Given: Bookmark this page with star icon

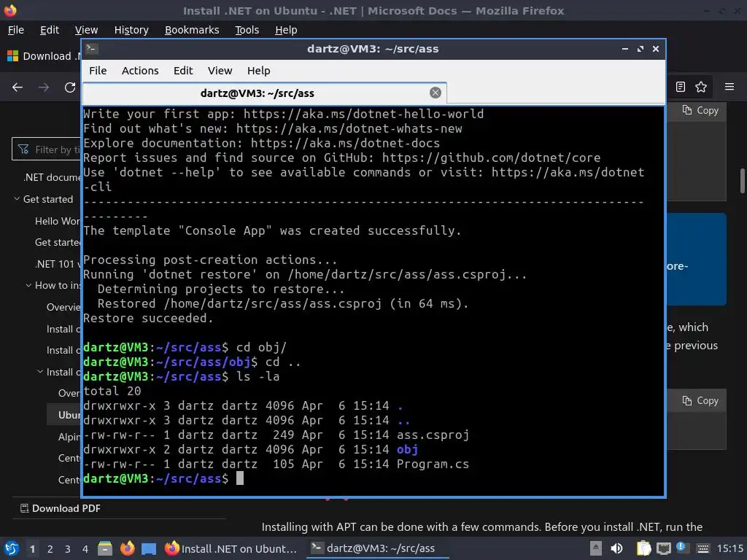Looking at the screenshot, I should point(701,87).
